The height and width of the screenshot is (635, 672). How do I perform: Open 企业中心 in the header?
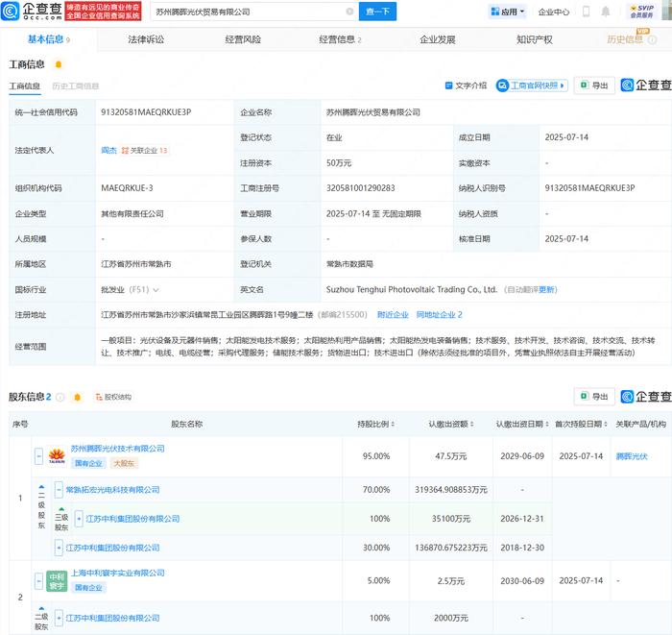coord(554,12)
